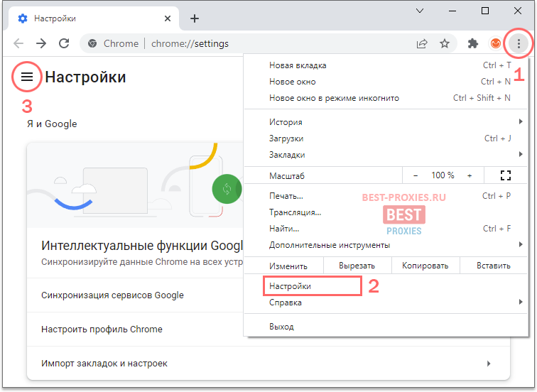The height and width of the screenshot is (392, 537).
Task: Expand Дополнительные инструменты submenu
Action: [386, 245]
